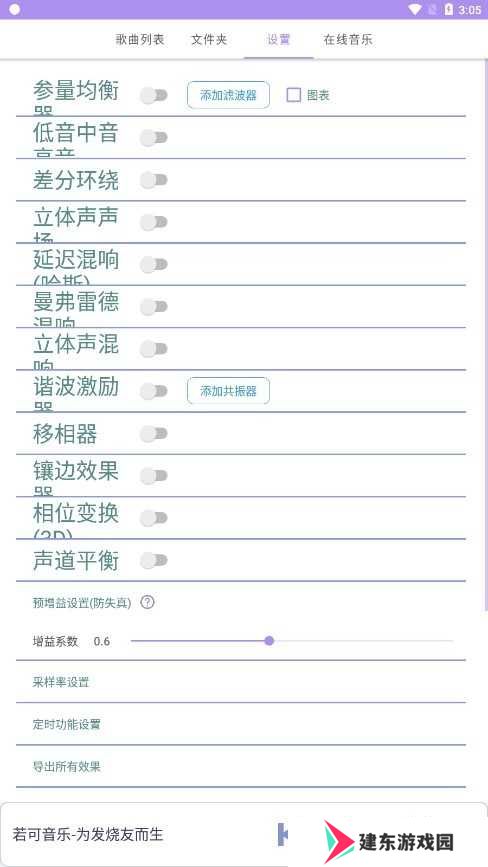Tap the battery icon in status bar
The width and height of the screenshot is (488, 867).
point(448,10)
